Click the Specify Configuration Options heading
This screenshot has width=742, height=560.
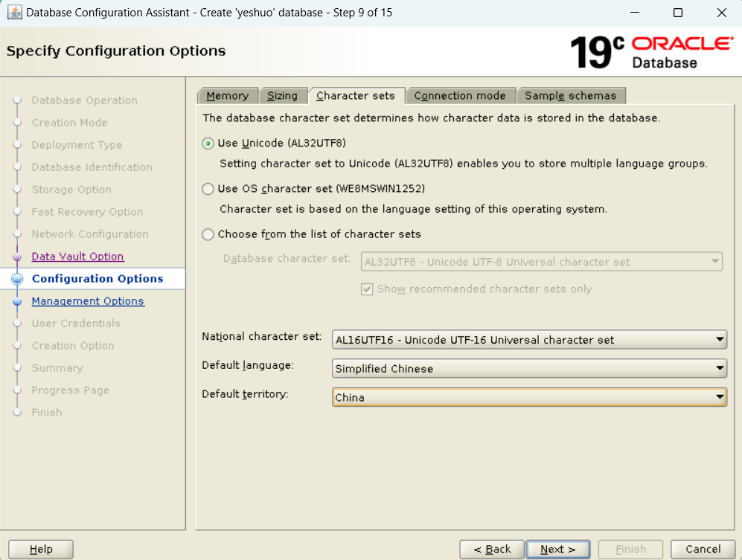(x=116, y=51)
